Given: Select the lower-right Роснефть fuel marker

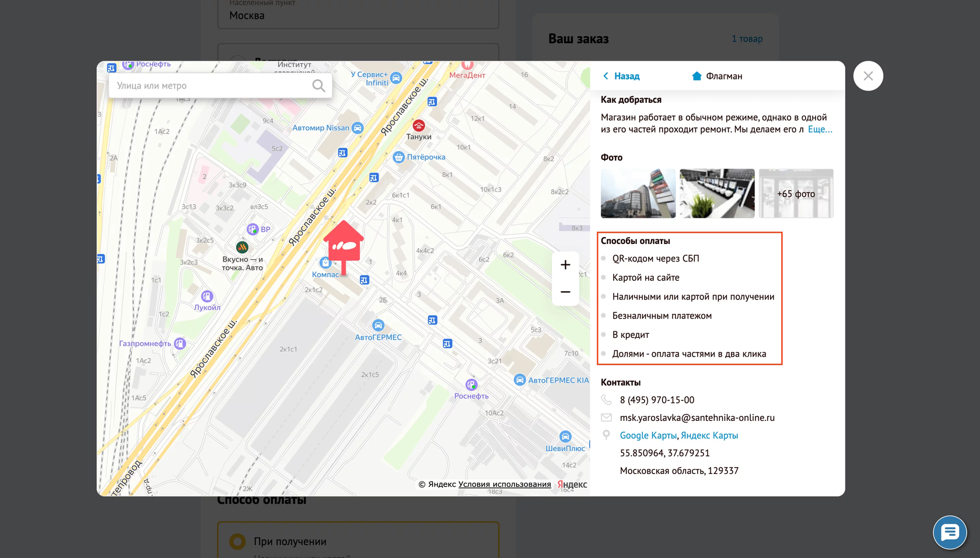Looking at the screenshot, I should (471, 385).
